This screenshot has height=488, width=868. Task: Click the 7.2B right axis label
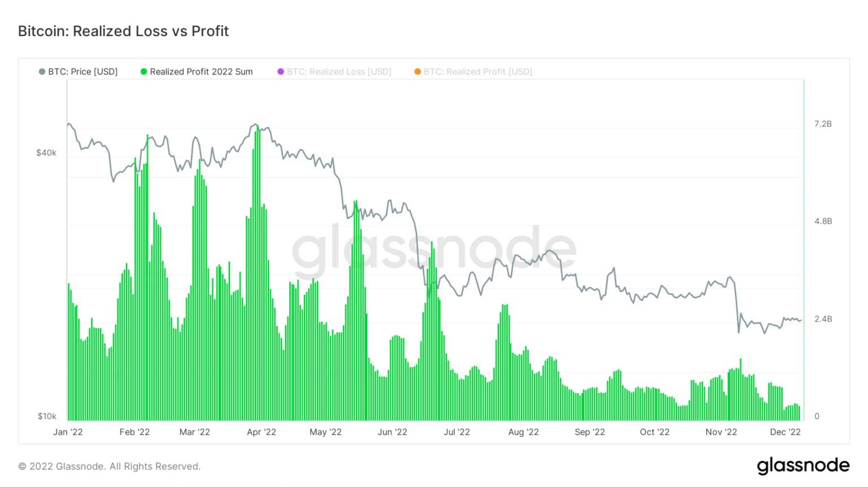pyautogui.click(x=823, y=124)
